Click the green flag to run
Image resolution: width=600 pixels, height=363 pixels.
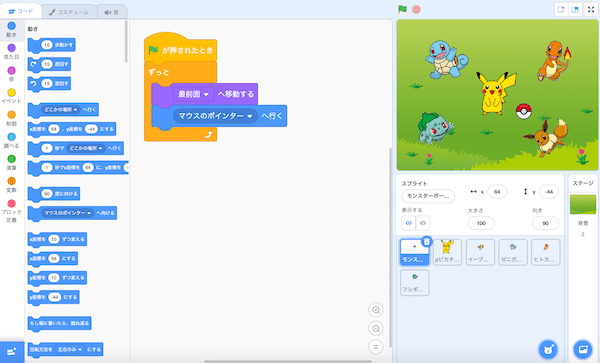click(x=402, y=9)
